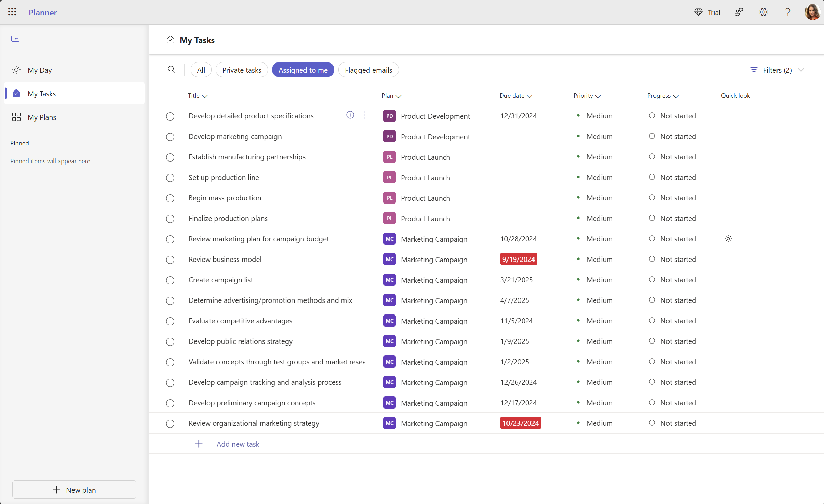
Task: Select the Assigned to me tab
Action: (x=303, y=70)
